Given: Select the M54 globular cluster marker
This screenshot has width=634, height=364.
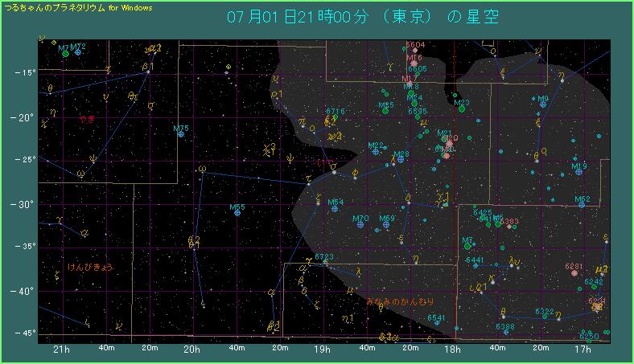Looking at the screenshot, I should pos(336,208).
